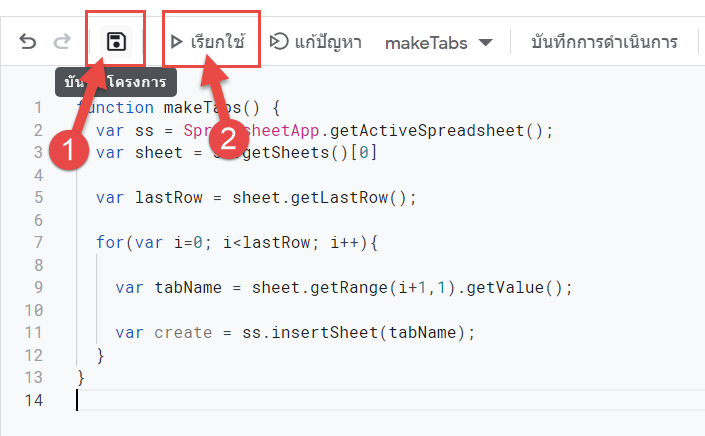Click the SpreadsheetApp text on line 2
The width and height of the screenshot is (705, 436).
click(x=251, y=130)
